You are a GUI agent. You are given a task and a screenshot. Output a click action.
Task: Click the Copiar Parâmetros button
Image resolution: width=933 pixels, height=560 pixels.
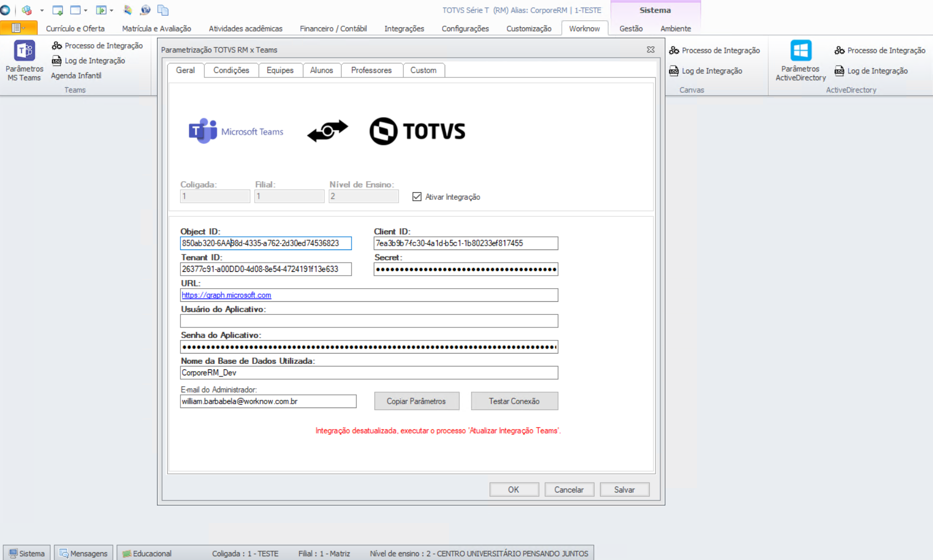click(416, 401)
